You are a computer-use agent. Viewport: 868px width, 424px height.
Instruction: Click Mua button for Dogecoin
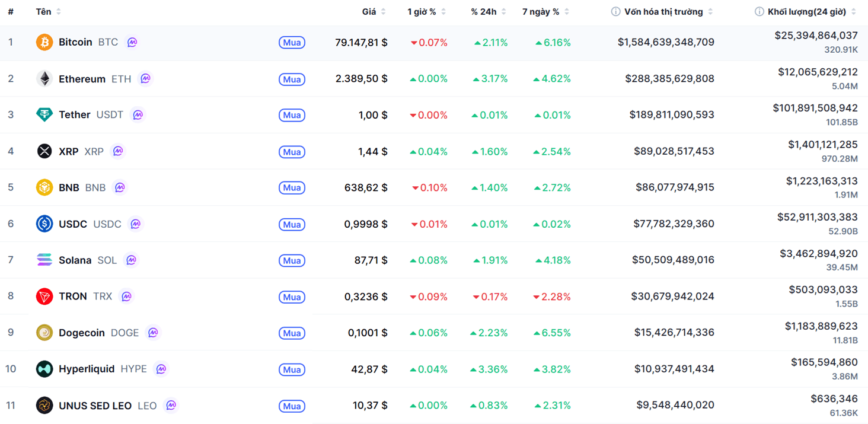[292, 333]
